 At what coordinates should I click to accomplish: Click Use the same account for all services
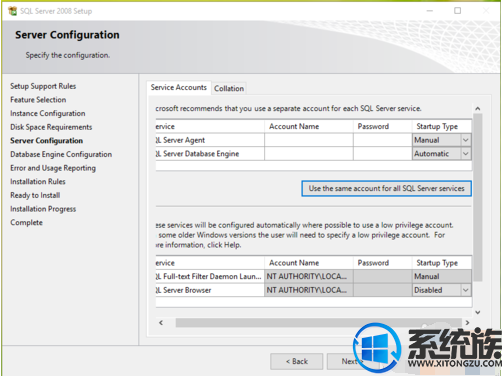(386, 188)
